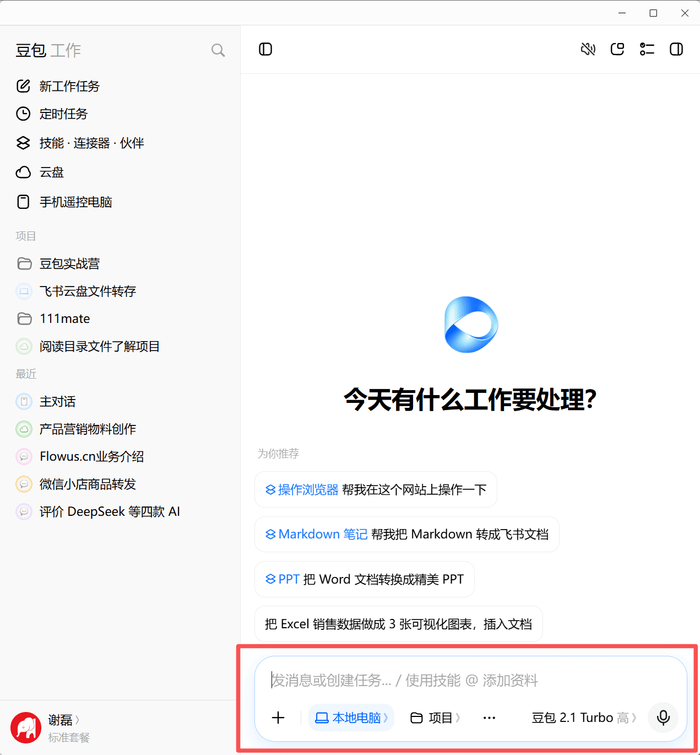Click the 新工作任务 pencil icon
Viewport: 700px width, 755px height.
23,86
